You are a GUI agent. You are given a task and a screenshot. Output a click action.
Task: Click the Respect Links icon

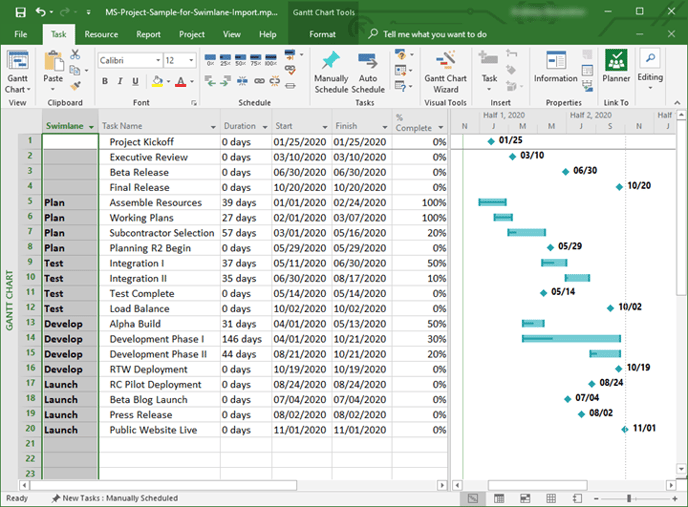coord(290,70)
